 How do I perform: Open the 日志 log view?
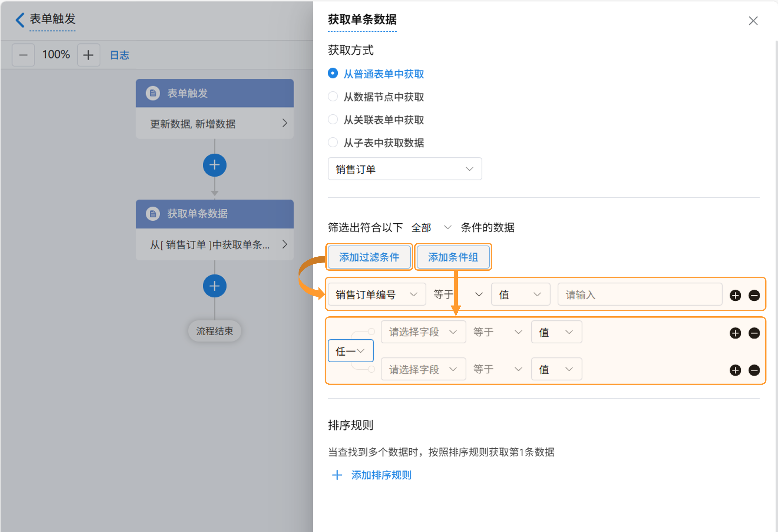[120, 55]
